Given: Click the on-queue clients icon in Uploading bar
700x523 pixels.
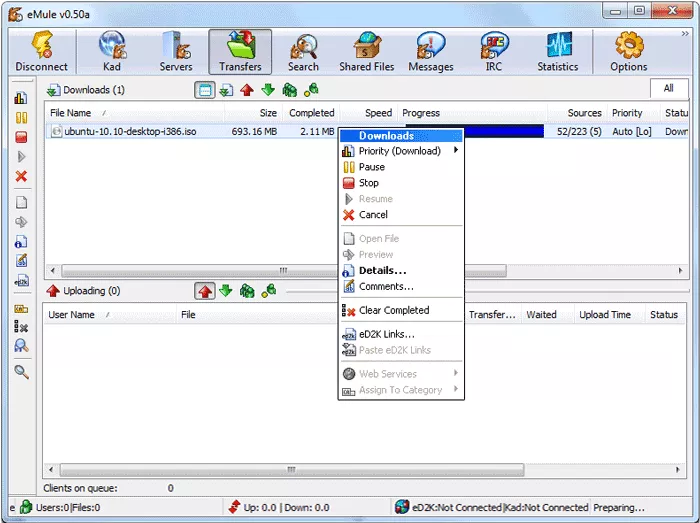Looking at the screenshot, I should click(x=247, y=291).
